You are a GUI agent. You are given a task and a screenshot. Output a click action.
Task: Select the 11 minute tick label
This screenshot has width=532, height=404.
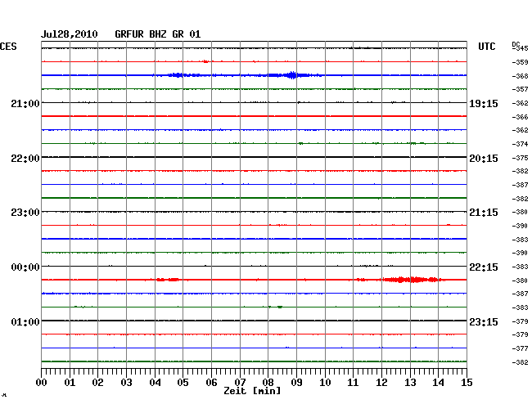coord(353,382)
